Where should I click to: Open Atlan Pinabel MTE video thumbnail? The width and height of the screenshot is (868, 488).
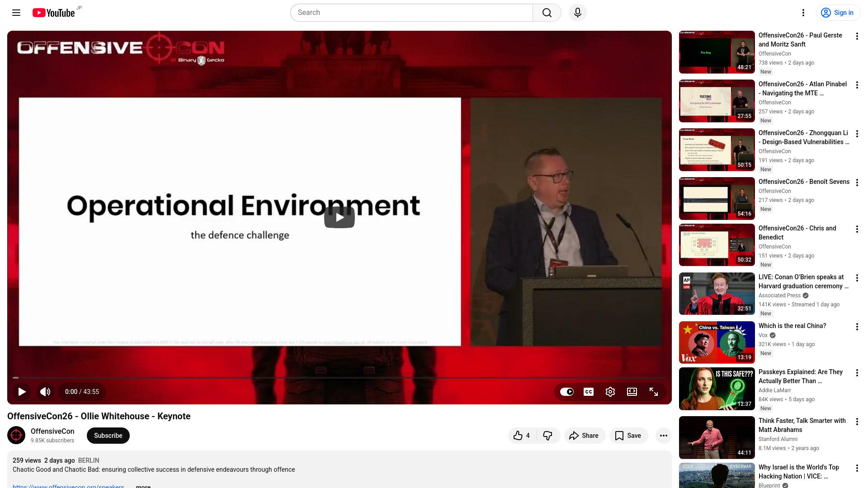tap(717, 101)
